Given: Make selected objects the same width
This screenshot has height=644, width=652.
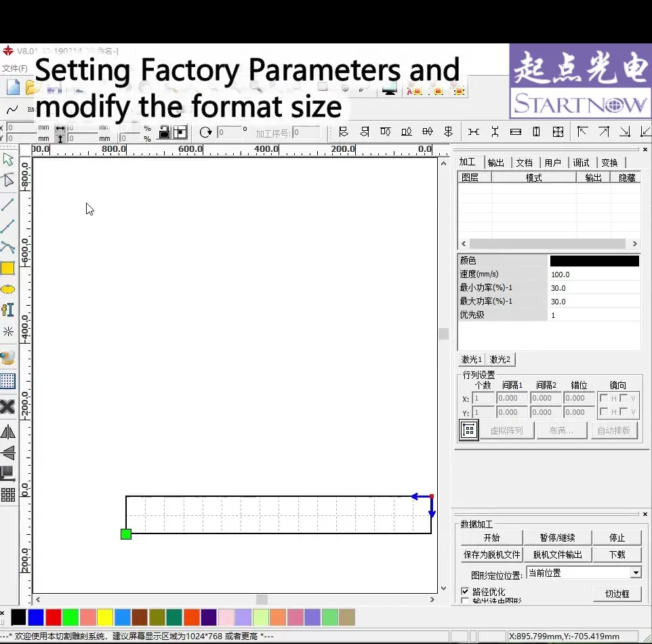Looking at the screenshot, I should 516,132.
